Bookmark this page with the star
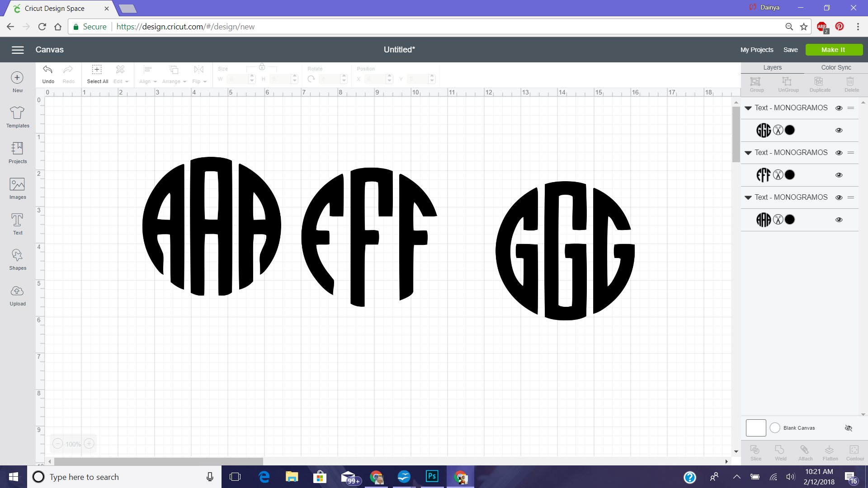 point(804,27)
